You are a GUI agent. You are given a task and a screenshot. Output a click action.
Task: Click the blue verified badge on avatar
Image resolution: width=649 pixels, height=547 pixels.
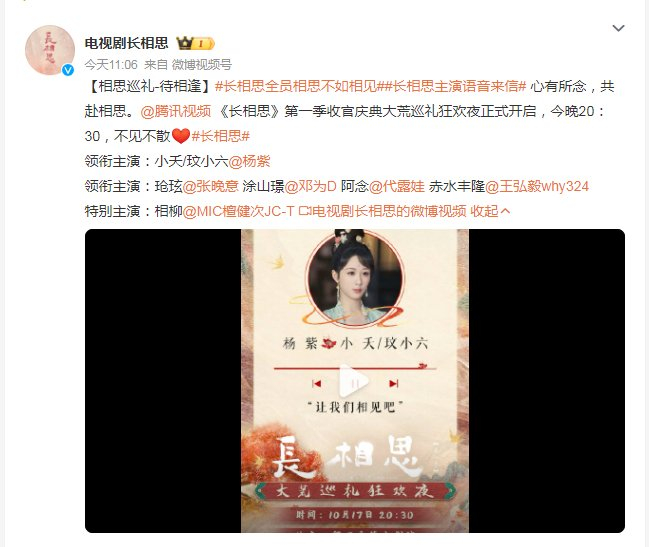[68, 70]
